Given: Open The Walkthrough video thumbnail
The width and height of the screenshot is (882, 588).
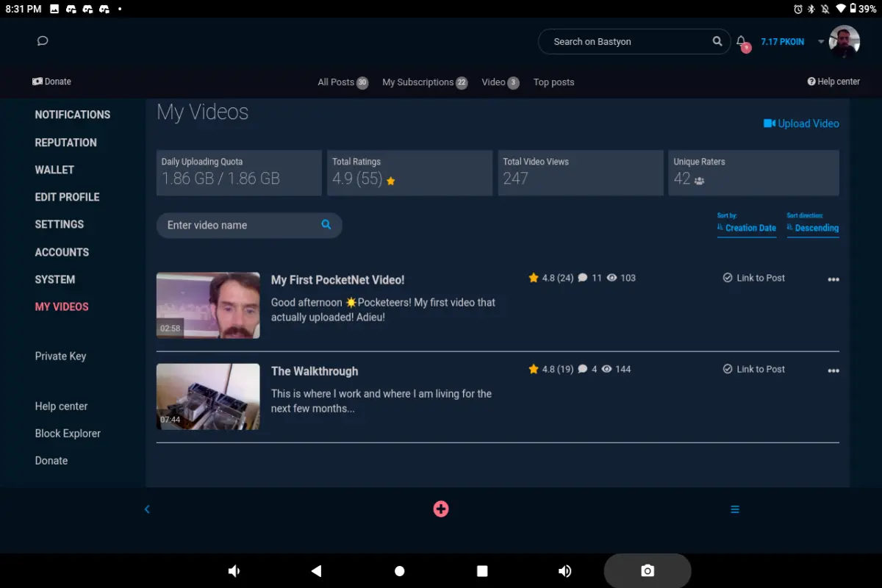Looking at the screenshot, I should [x=208, y=397].
